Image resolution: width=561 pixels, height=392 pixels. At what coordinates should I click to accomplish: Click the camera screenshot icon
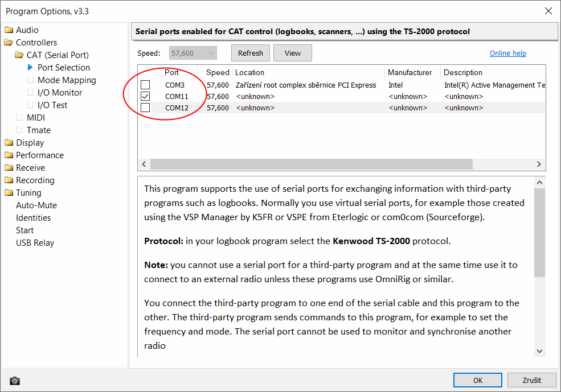point(15,381)
